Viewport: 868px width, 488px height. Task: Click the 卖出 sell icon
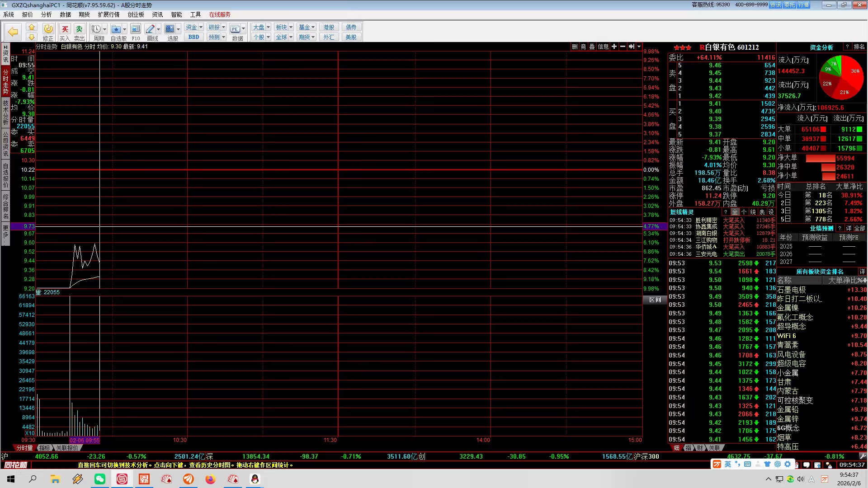point(79,29)
